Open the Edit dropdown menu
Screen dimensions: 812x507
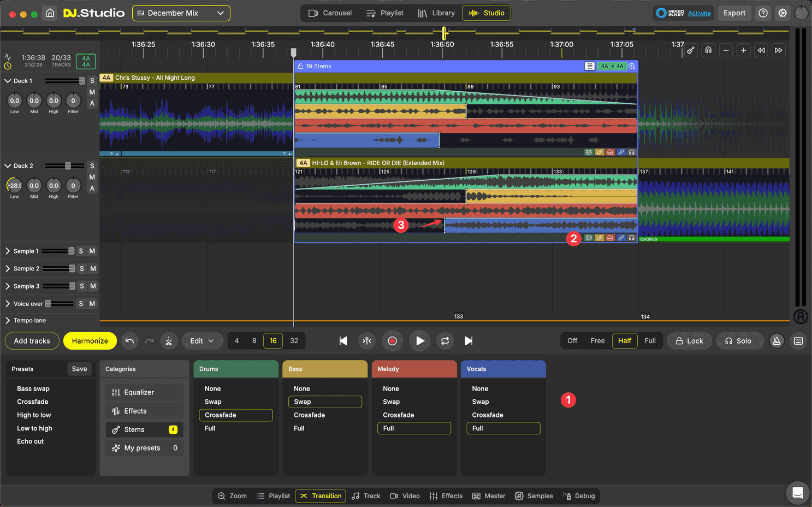pyautogui.click(x=202, y=341)
